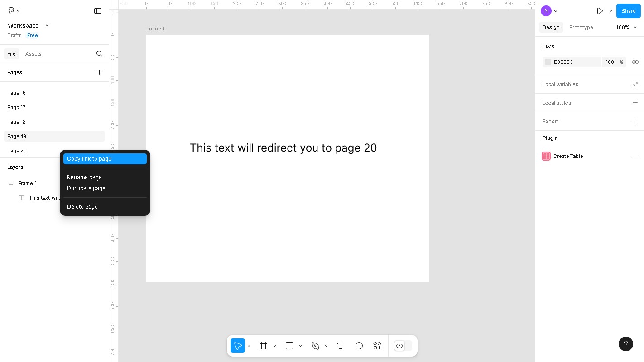Open the main menu chevron beside logo
Image resolution: width=644 pixels, height=362 pixels.
pos(18,11)
